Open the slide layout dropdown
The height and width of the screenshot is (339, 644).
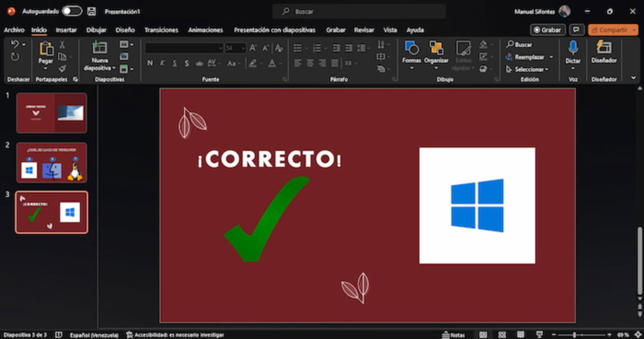[126, 44]
